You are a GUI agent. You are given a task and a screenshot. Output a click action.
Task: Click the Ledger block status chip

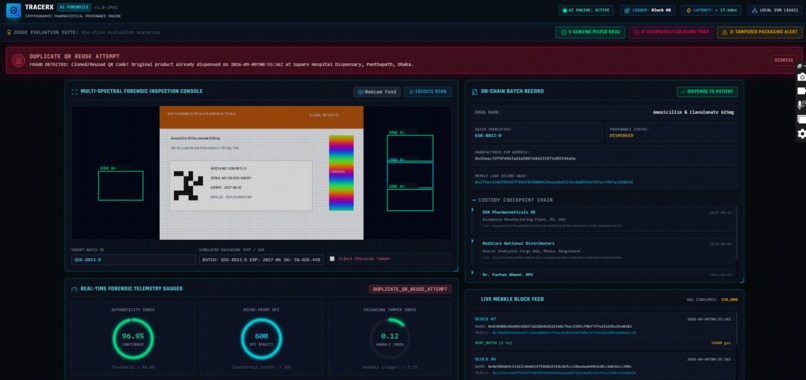[x=647, y=10]
